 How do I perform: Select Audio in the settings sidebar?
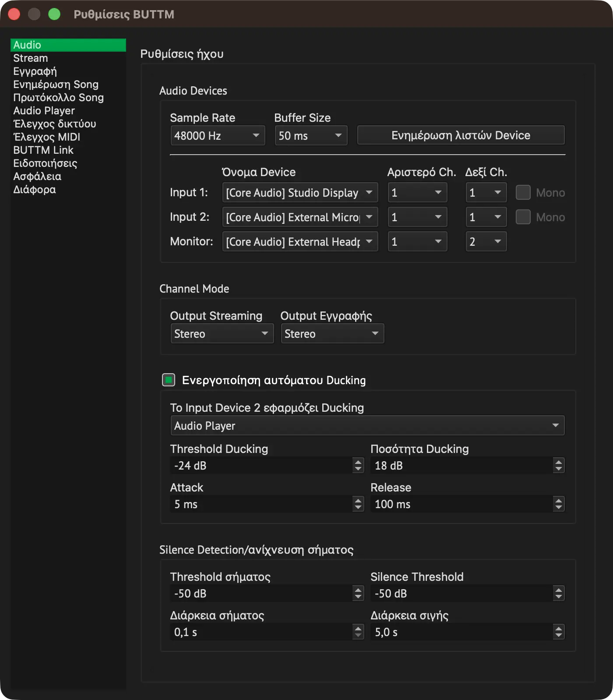point(68,45)
